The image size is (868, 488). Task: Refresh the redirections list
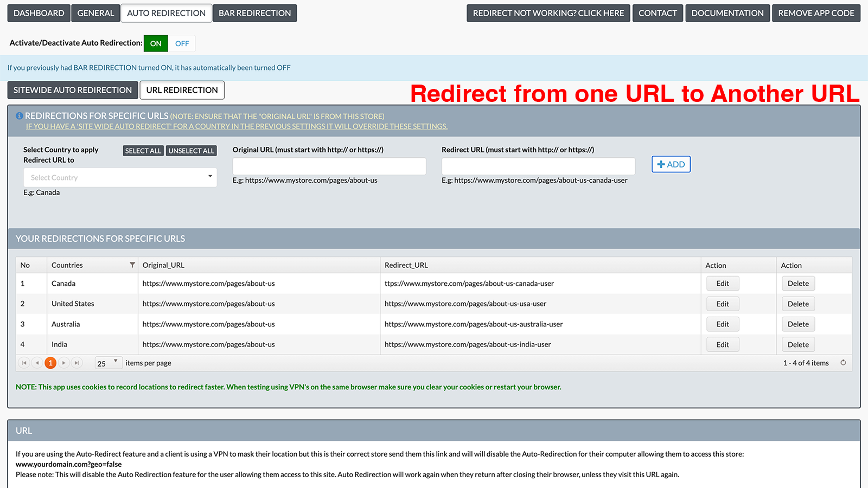coord(843,362)
